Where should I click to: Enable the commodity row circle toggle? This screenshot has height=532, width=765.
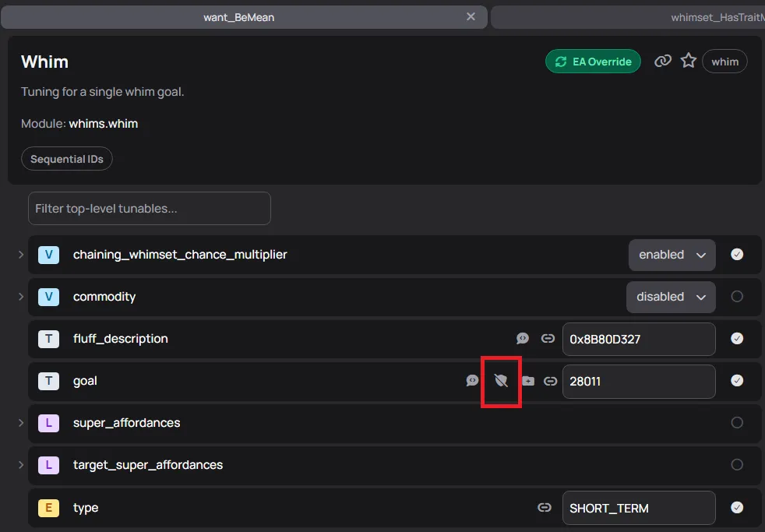[737, 297]
